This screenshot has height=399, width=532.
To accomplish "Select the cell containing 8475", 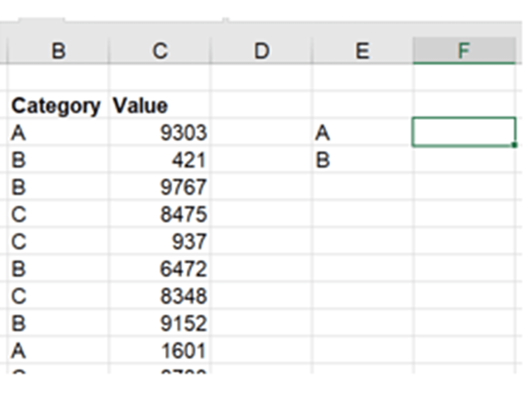I will coord(160,214).
